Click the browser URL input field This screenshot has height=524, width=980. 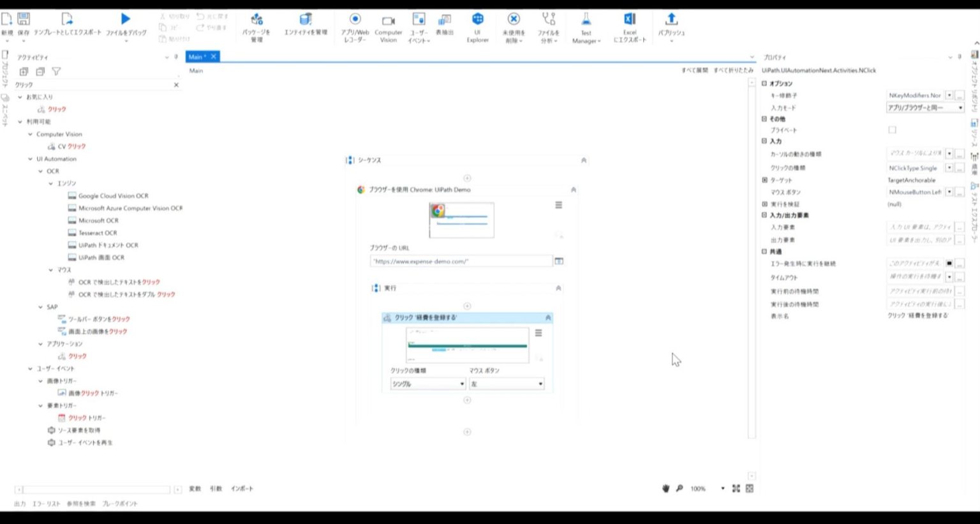(460, 261)
